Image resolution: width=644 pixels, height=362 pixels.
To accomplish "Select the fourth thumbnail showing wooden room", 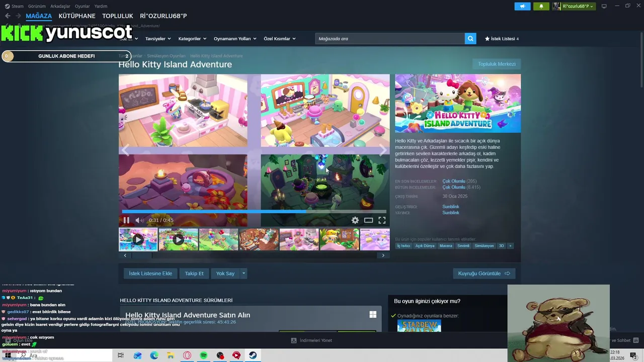I will (x=259, y=240).
